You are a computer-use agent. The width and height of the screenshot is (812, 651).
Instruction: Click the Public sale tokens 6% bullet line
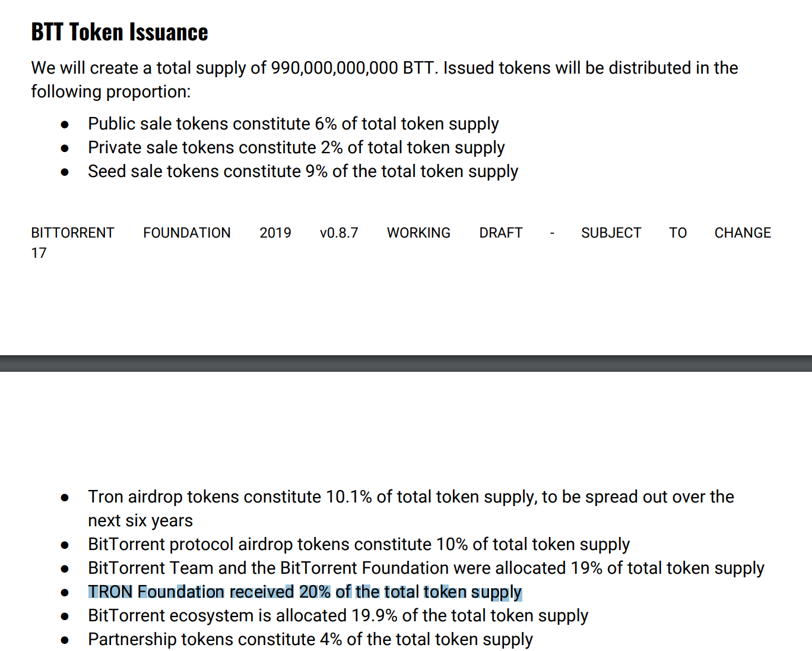click(293, 124)
